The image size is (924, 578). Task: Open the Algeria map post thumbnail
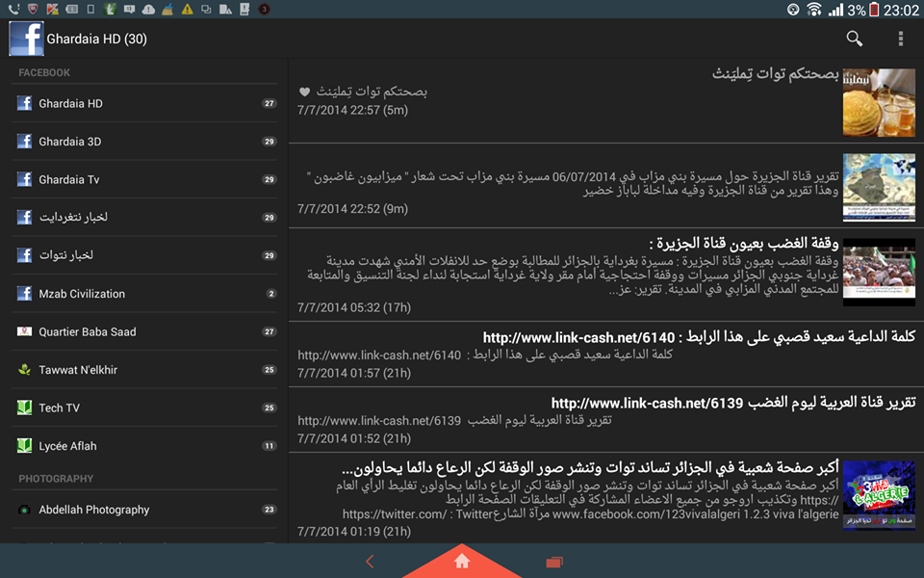pyautogui.click(x=879, y=187)
